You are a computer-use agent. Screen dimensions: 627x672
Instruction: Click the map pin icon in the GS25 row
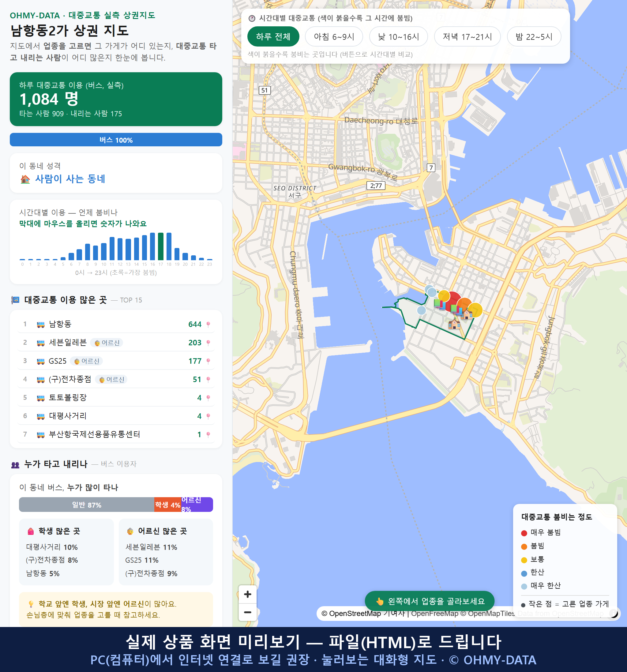tap(208, 361)
